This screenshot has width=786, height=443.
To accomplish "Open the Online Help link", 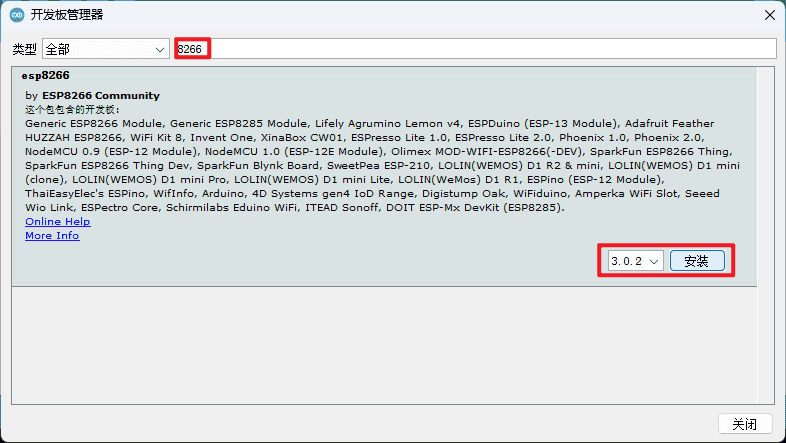I will pyautogui.click(x=58, y=222).
